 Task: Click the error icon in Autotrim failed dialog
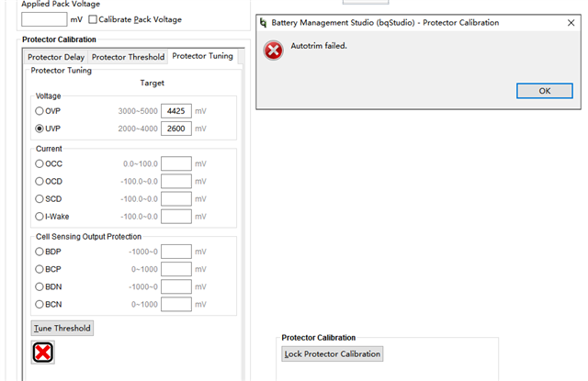[274, 50]
